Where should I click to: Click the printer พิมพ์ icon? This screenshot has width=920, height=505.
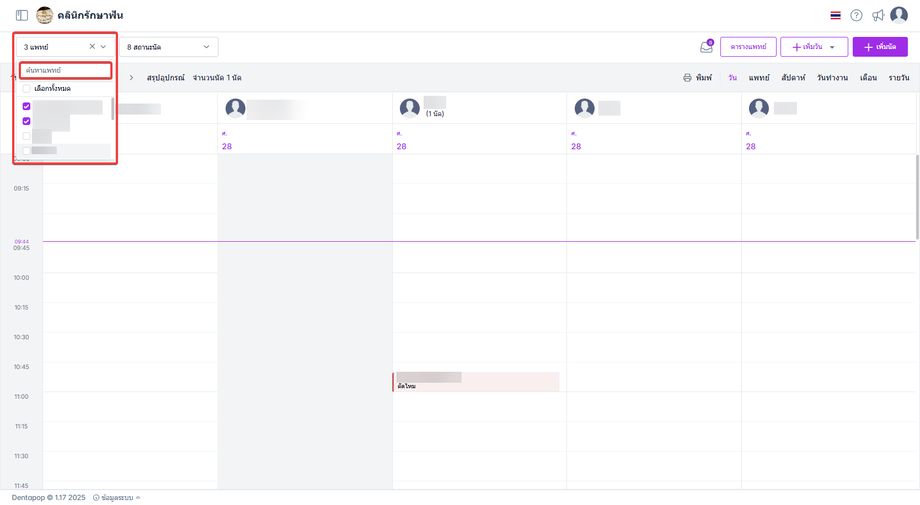coord(687,78)
